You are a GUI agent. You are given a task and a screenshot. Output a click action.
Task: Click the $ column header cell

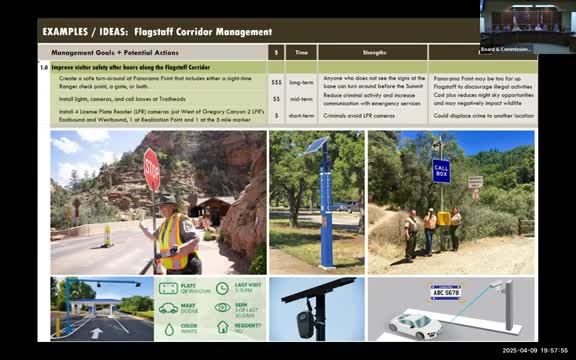(x=276, y=53)
